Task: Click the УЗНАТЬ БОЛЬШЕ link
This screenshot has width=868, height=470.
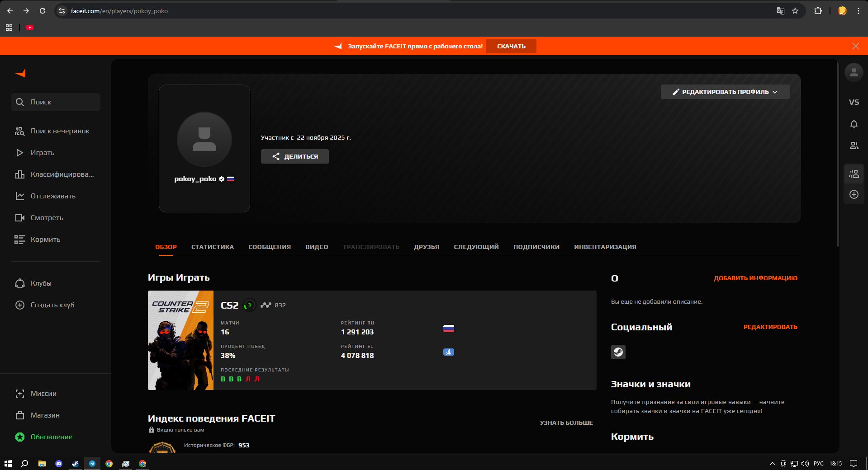Action: pyautogui.click(x=566, y=423)
